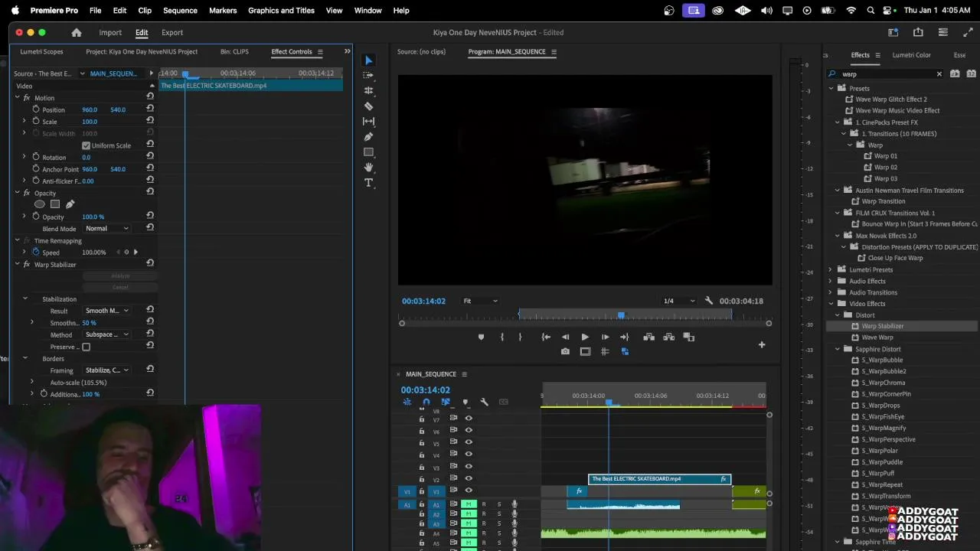Hide track V2 with eye icon
The height and width of the screenshot is (551, 980).
click(x=469, y=479)
